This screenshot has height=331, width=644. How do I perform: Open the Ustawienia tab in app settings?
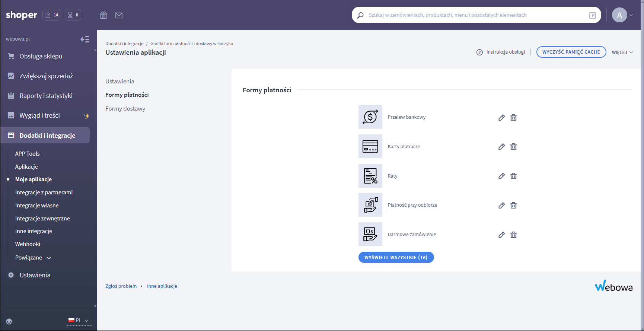(x=119, y=82)
